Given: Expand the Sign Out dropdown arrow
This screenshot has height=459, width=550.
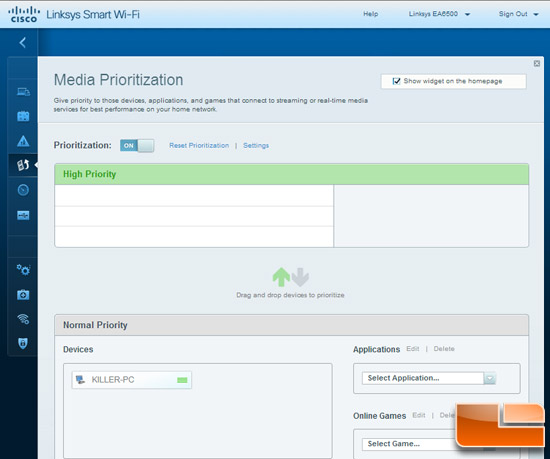Looking at the screenshot, I should click(536, 14).
